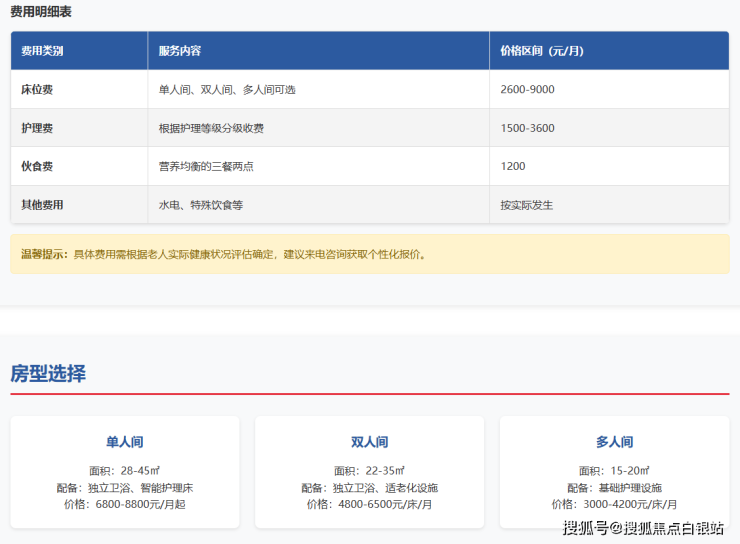Viewport: 740px width, 544px height.
Task: Select the 护理费 row label
Action: pyautogui.click(x=37, y=128)
